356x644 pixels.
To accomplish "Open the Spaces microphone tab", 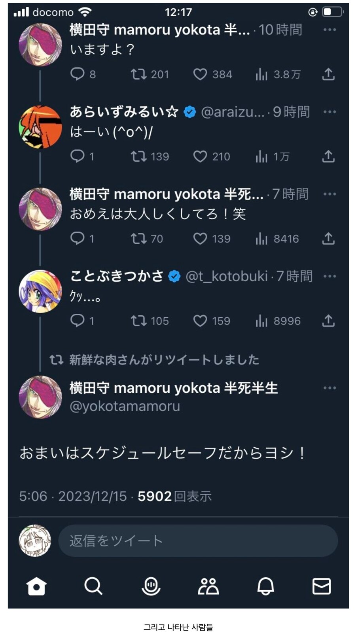I will (x=151, y=586).
